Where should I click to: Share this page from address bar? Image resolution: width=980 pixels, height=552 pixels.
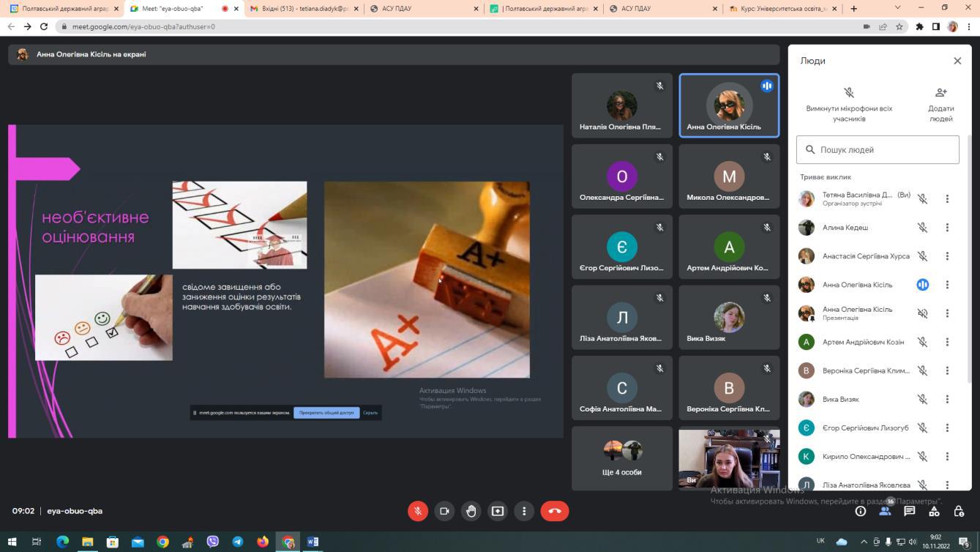(883, 26)
